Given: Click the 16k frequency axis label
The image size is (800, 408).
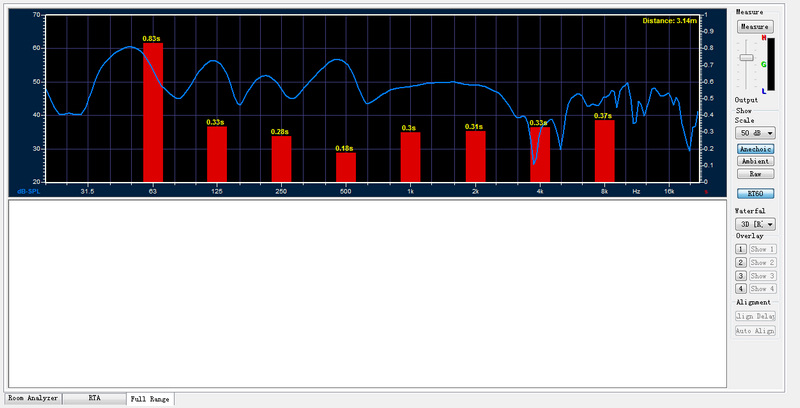Looking at the screenshot, I should 669,192.
